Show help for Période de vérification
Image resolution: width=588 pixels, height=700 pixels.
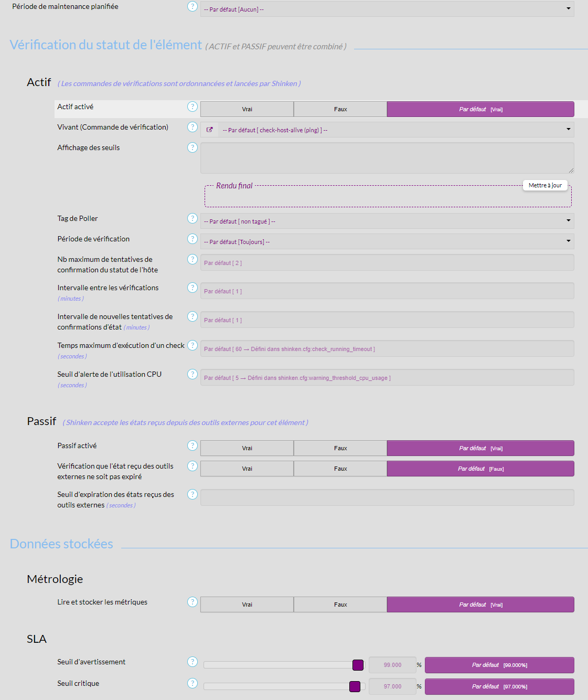click(193, 239)
